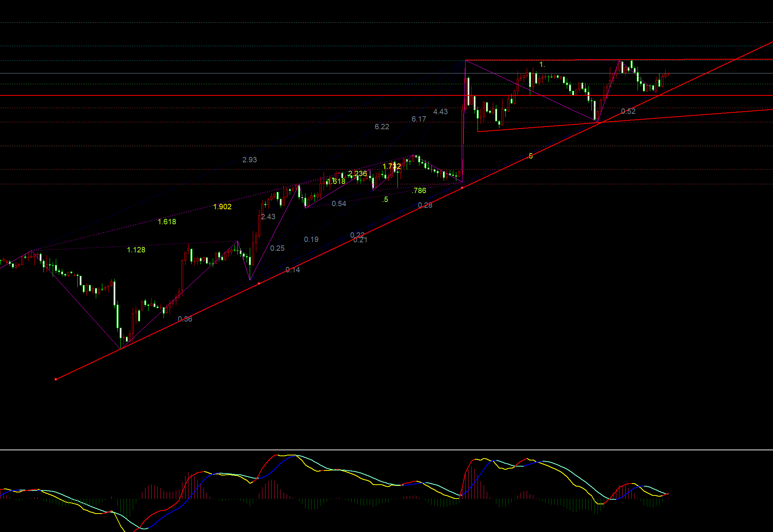Click the 6.17 projection label
The image size is (773, 532).
point(419,119)
